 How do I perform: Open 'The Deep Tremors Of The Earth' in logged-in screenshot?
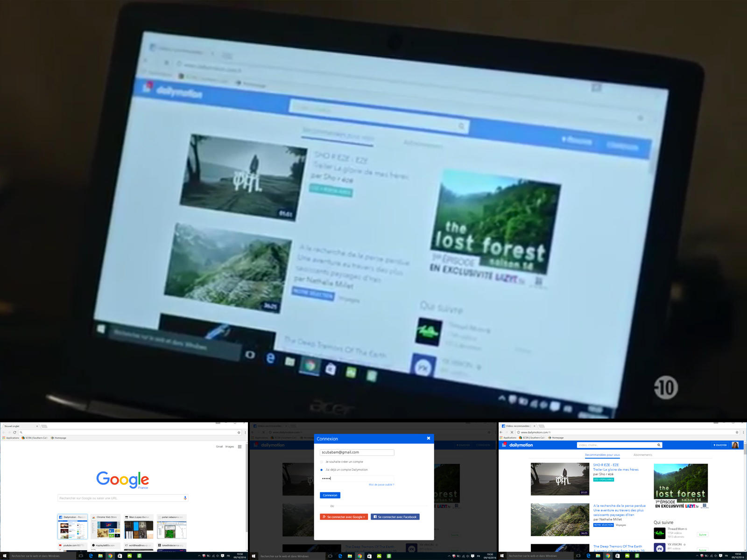tap(618, 546)
